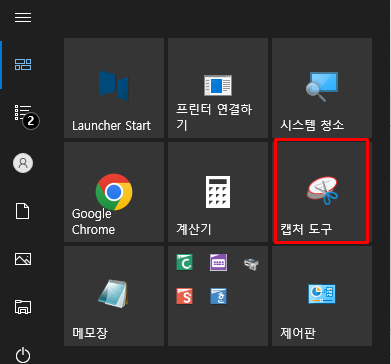Viewport: 391px width, 364px height.
Task: Open the Power options button
Action: pyautogui.click(x=23, y=355)
